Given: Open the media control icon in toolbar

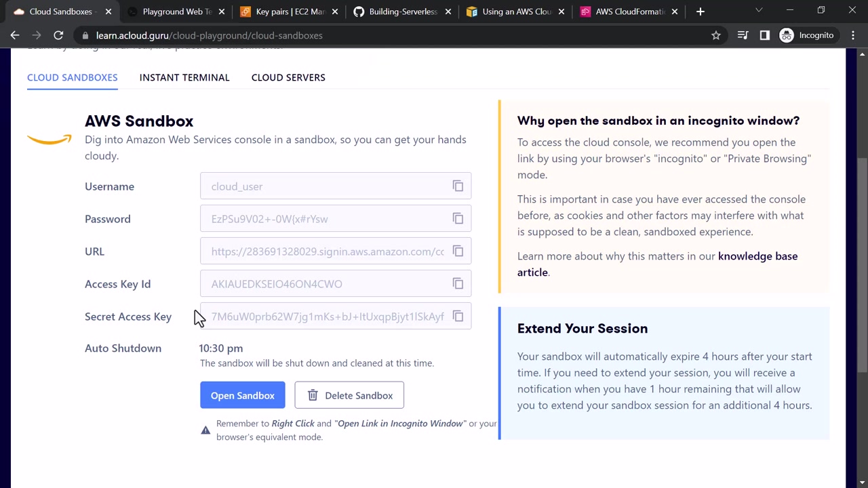Looking at the screenshot, I should pos(743,35).
